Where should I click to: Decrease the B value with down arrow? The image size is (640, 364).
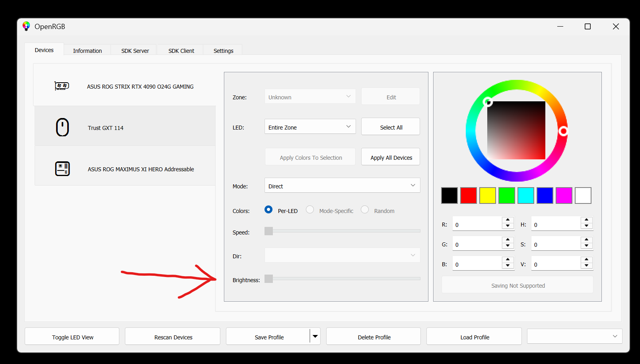[508, 266]
